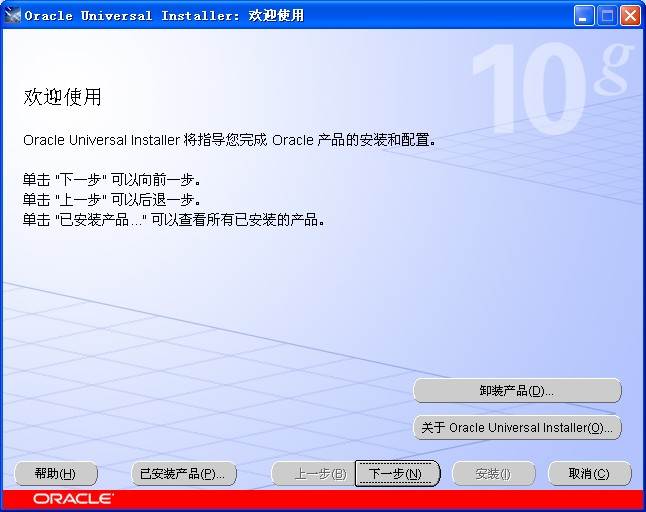
Task: Click the disabled maximize window button
Action: tap(607, 16)
